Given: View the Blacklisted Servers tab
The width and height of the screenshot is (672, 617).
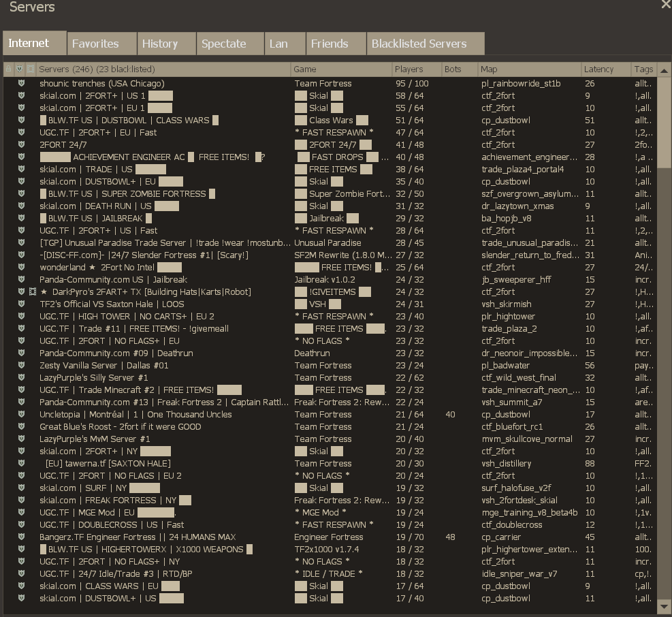Looking at the screenshot, I should pos(425,44).
